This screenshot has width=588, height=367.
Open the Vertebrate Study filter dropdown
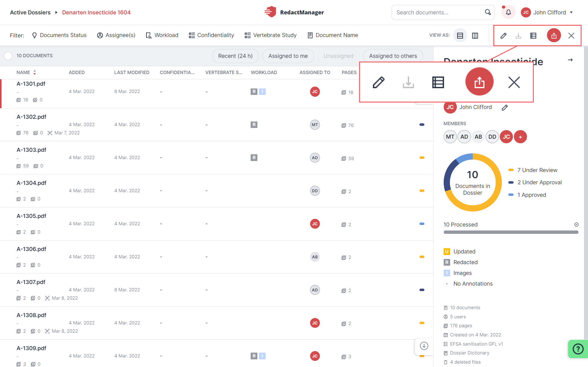[271, 35]
